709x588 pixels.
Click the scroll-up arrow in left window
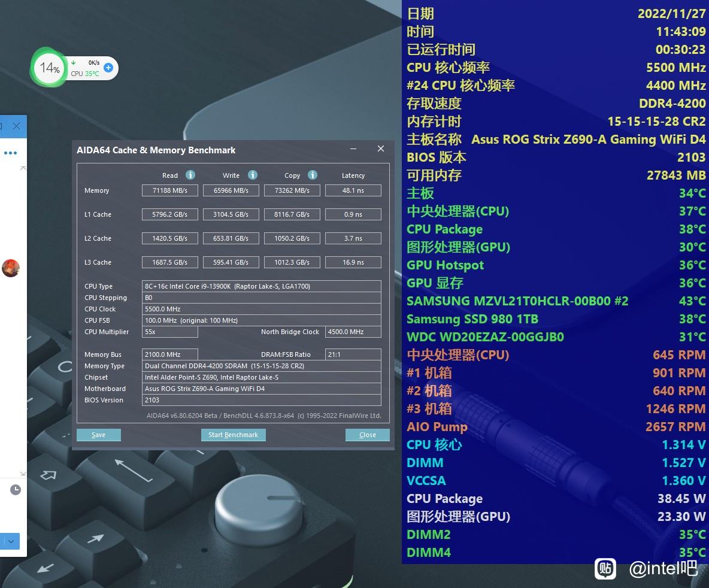23,168
